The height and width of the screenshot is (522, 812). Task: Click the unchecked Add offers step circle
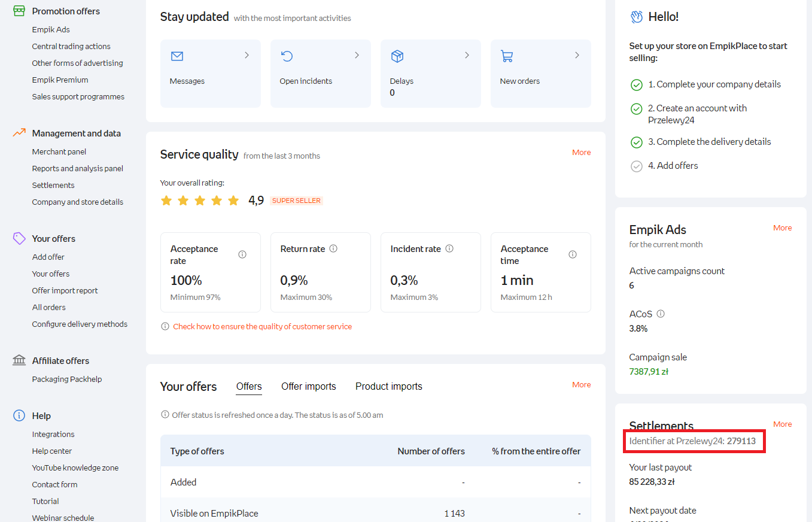[x=637, y=166]
